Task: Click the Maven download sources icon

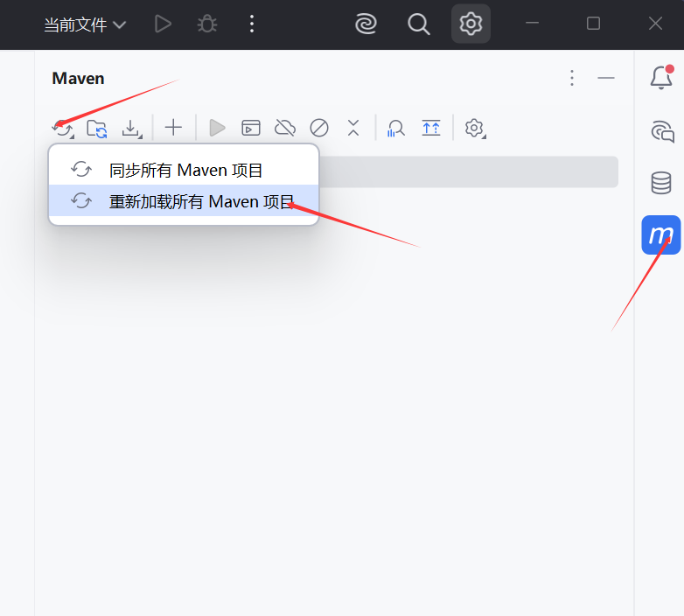Action: point(131,129)
